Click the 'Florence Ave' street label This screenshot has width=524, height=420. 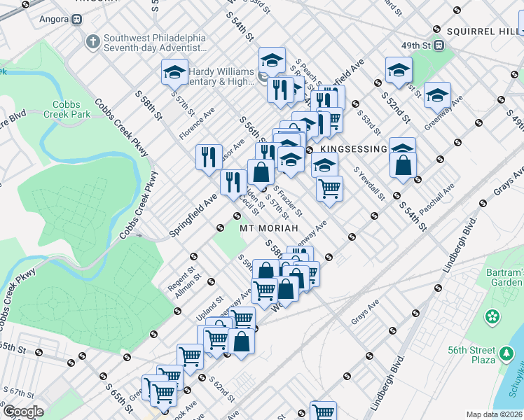(197, 123)
